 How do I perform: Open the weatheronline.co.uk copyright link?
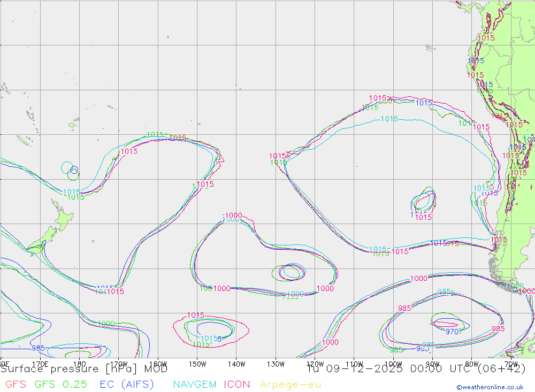(x=490, y=387)
